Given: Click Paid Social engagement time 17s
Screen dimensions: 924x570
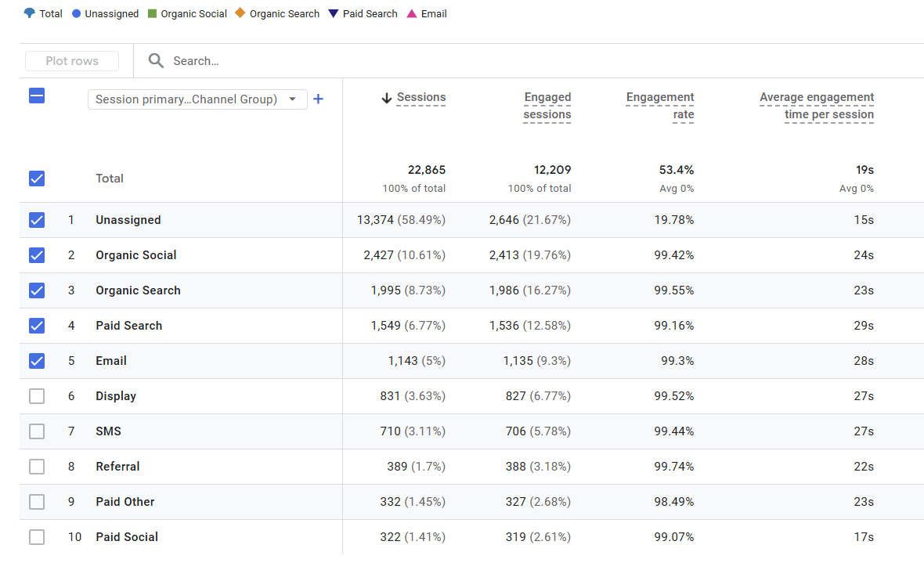Looking at the screenshot, I should pos(863,537).
